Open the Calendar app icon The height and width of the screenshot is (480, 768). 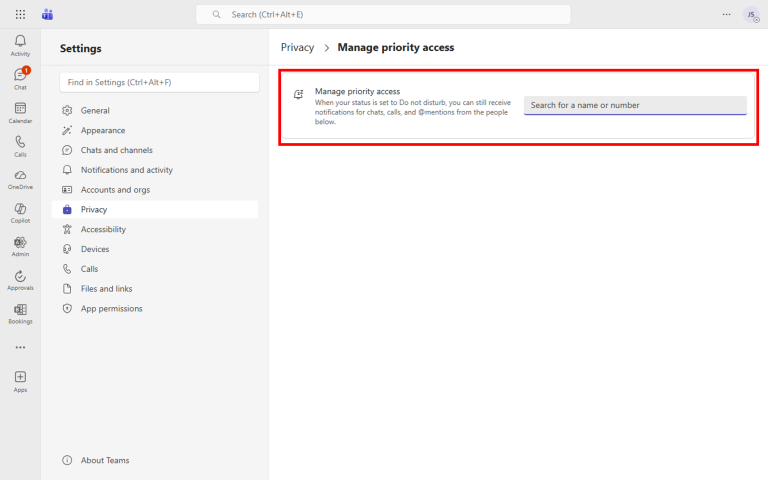point(20,112)
